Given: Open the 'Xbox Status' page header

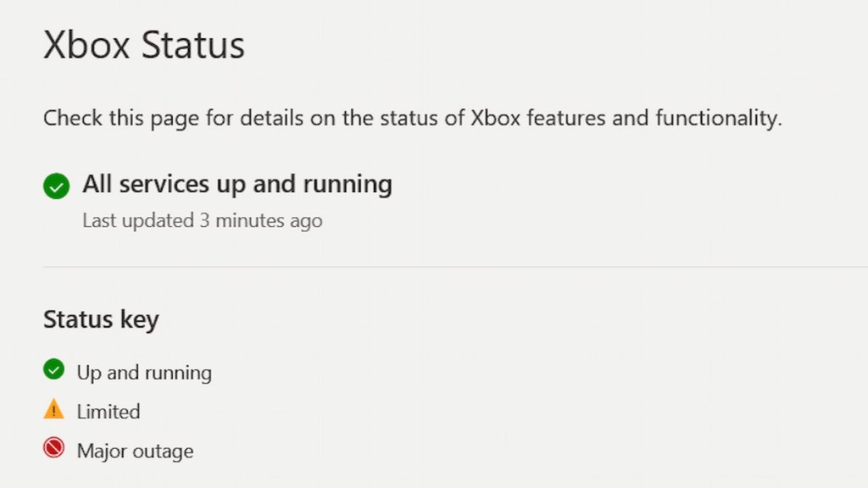Looking at the screenshot, I should coord(142,45).
